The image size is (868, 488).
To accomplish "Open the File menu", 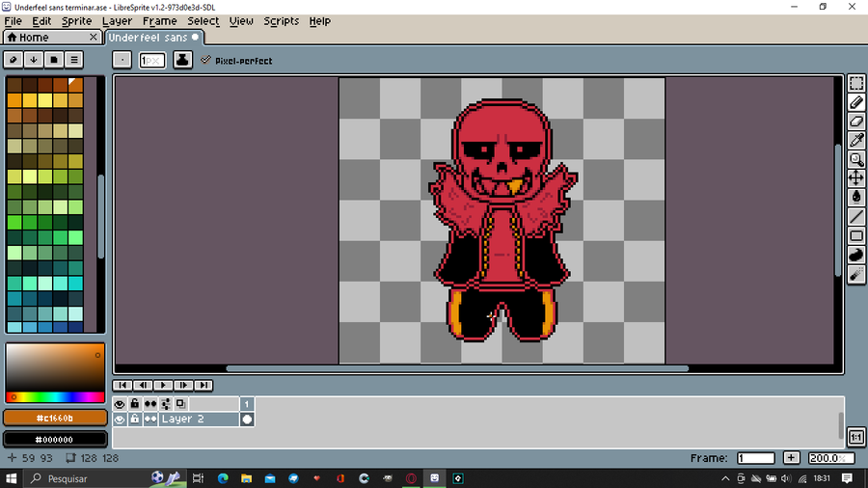I will 14,21.
